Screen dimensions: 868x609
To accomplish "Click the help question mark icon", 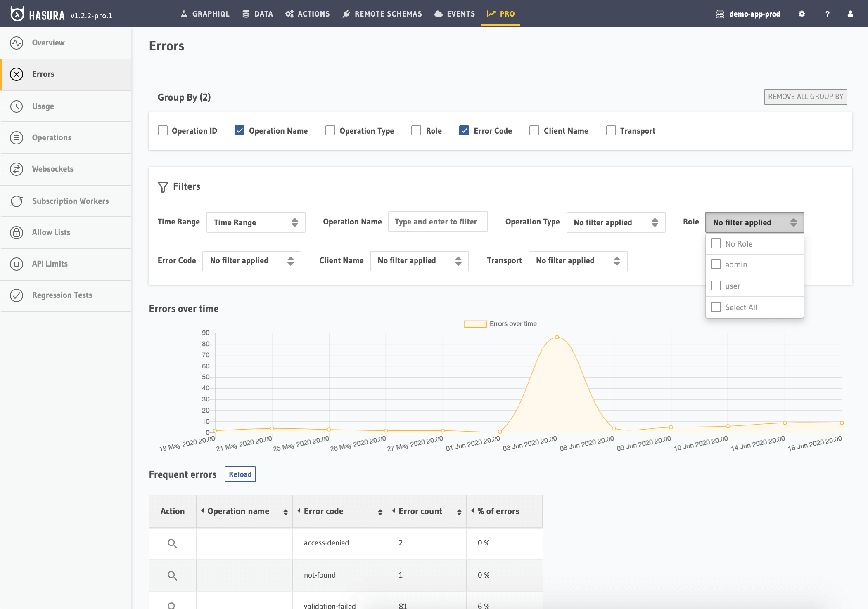I will pos(827,14).
